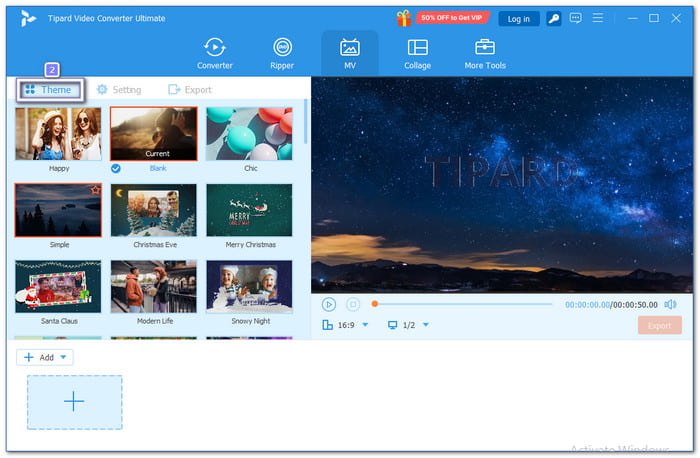
Task: Open the 16:9 aspect ratio dropdown
Action: point(366,325)
